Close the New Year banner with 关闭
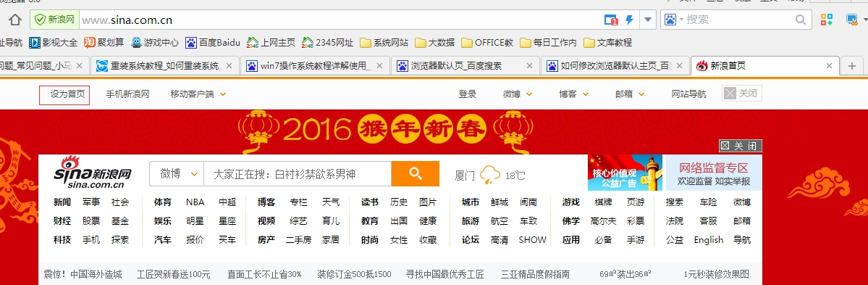Viewport: 868px width, 285px height. pyautogui.click(x=741, y=146)
